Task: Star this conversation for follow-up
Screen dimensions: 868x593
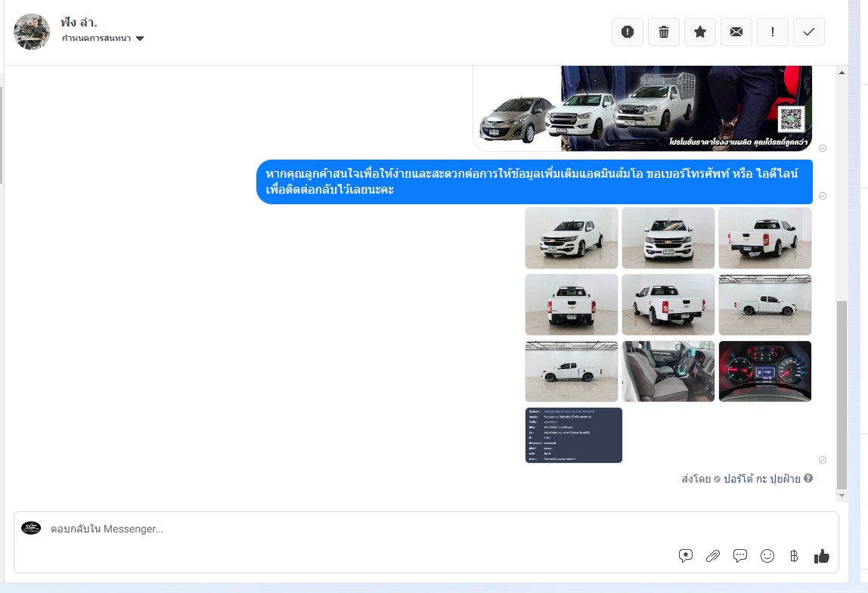Action: point(700,32)
